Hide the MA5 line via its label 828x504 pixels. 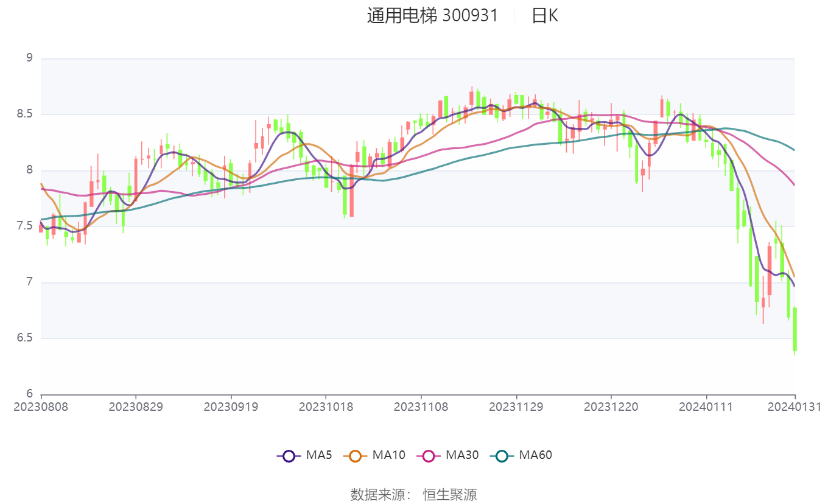319,455
